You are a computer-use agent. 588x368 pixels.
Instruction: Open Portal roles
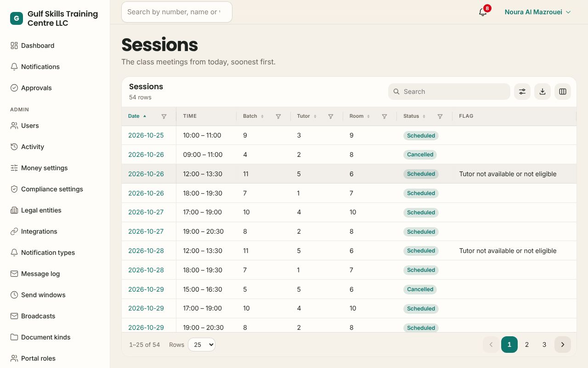point(55,358)
